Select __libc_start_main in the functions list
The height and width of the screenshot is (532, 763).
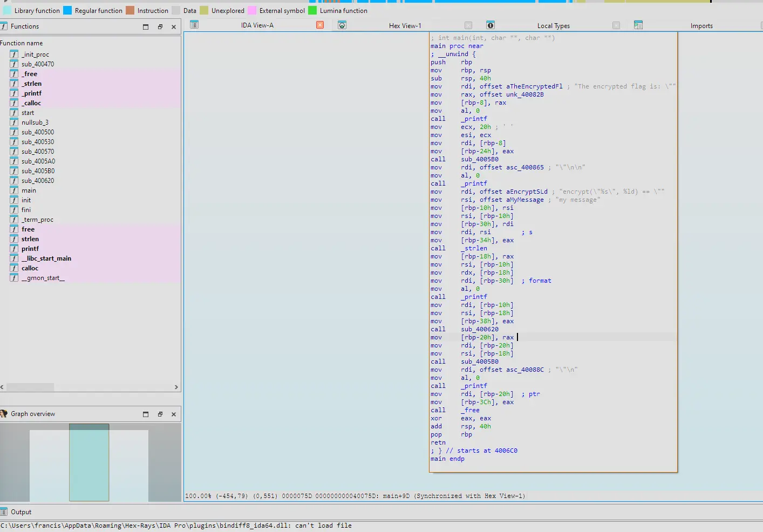tap(46, 258)
